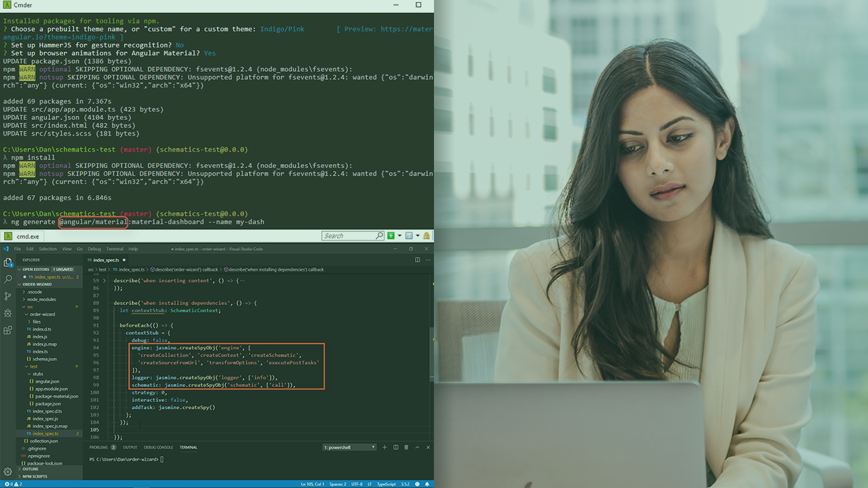Kill the terminal with the trash icon
Image resolution: width=868 pixels, height=488 pixels.
406,447
